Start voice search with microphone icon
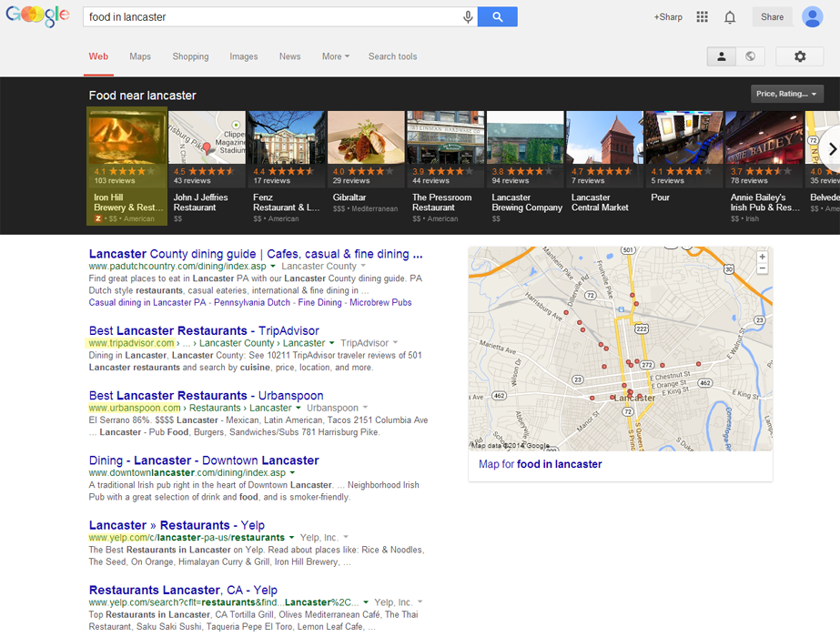Image resolution: width=840 pixels, height=637 pixels. pos(468,17)
